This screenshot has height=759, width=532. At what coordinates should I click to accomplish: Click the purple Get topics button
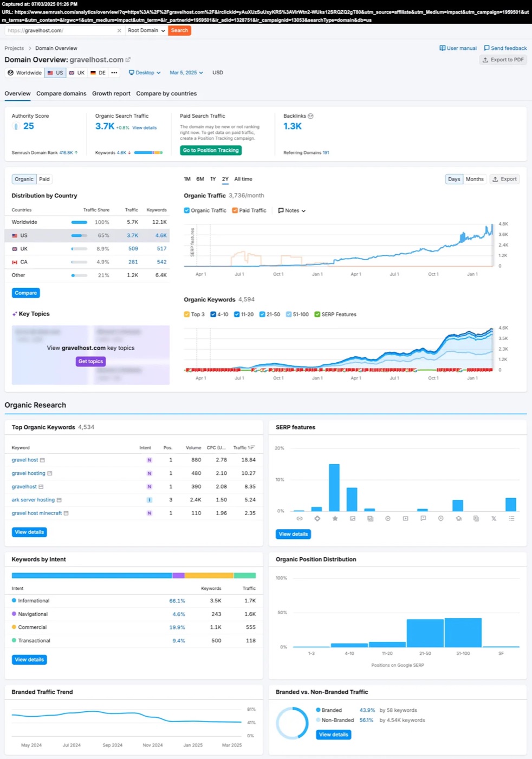pos(90,362)
